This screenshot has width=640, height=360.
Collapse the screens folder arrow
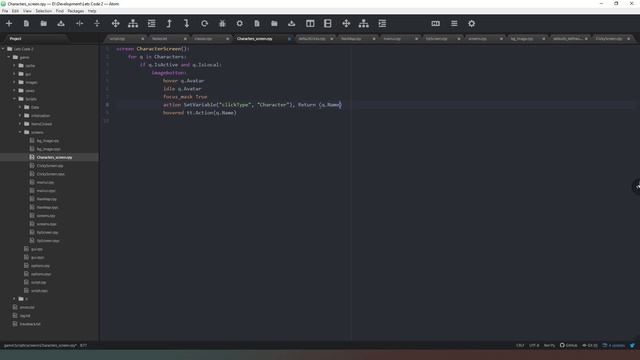pos(20,132)
